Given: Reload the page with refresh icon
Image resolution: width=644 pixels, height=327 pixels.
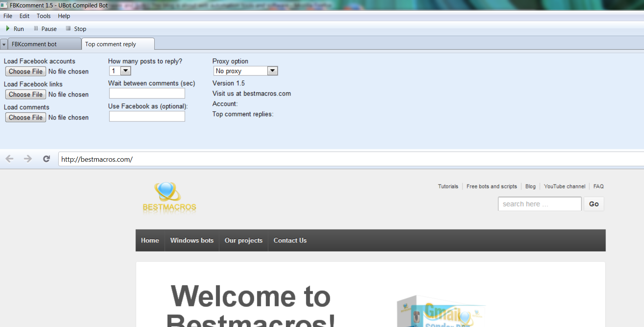Looking at the screenshot, I should pyautogui.click(x=47, y=159).
